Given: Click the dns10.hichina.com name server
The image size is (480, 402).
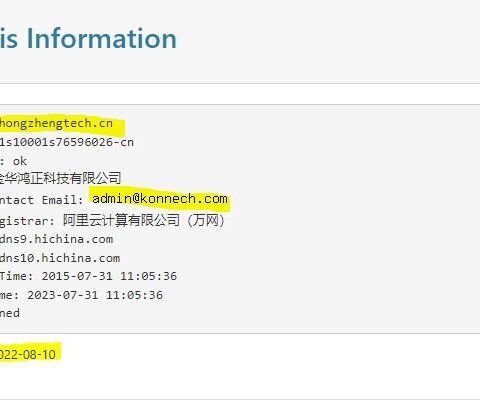Looking at the screenshot, I should click(60, 258).
